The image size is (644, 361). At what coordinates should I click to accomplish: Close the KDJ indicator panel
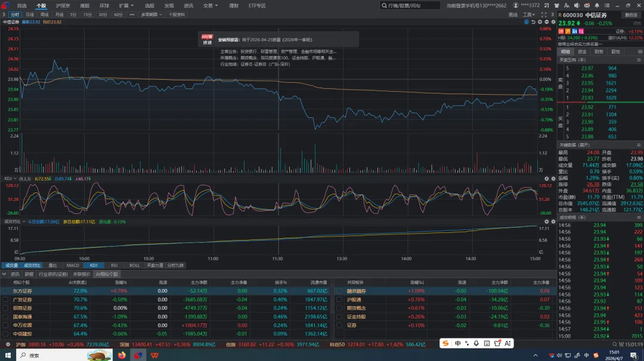(547, 179)
